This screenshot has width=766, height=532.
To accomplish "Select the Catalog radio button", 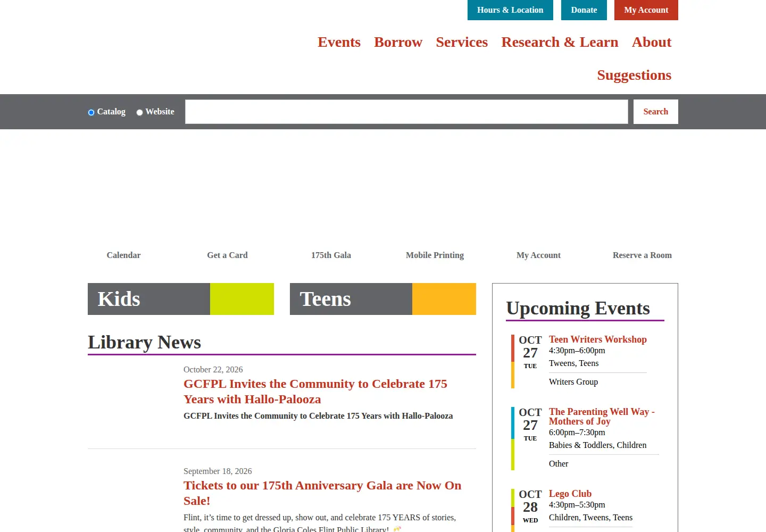I will coord(91,112).
